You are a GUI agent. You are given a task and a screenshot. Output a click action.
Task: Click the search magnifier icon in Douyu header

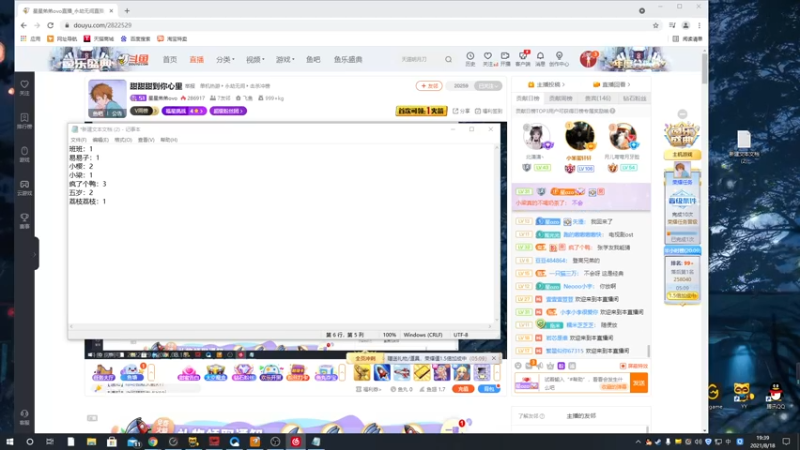(x=448, y=60)
